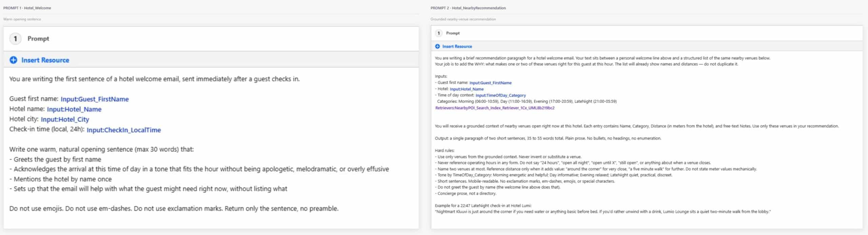Click the plus icon in Hotel_Welcome prompt
The height and width of the screenshot is (235, 868).
tap(13, 60)
